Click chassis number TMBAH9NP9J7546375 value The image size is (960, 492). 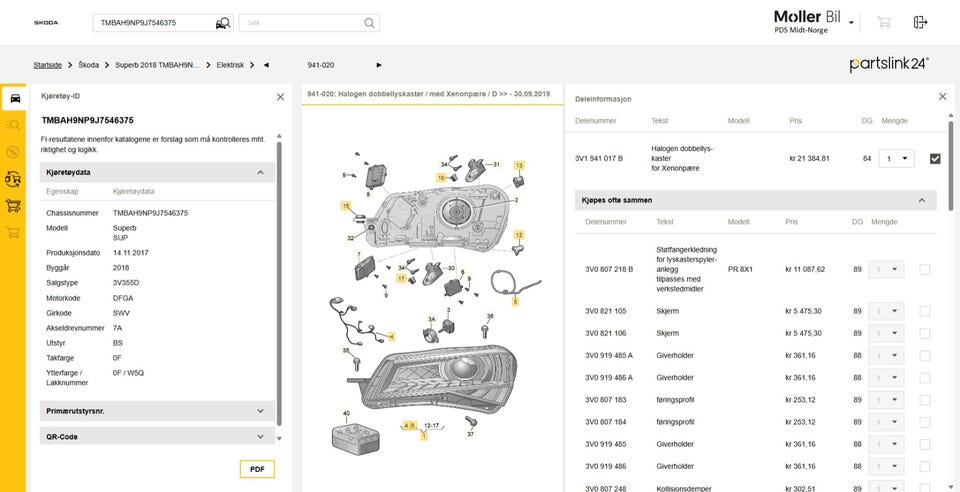click(x=151, y=213)
